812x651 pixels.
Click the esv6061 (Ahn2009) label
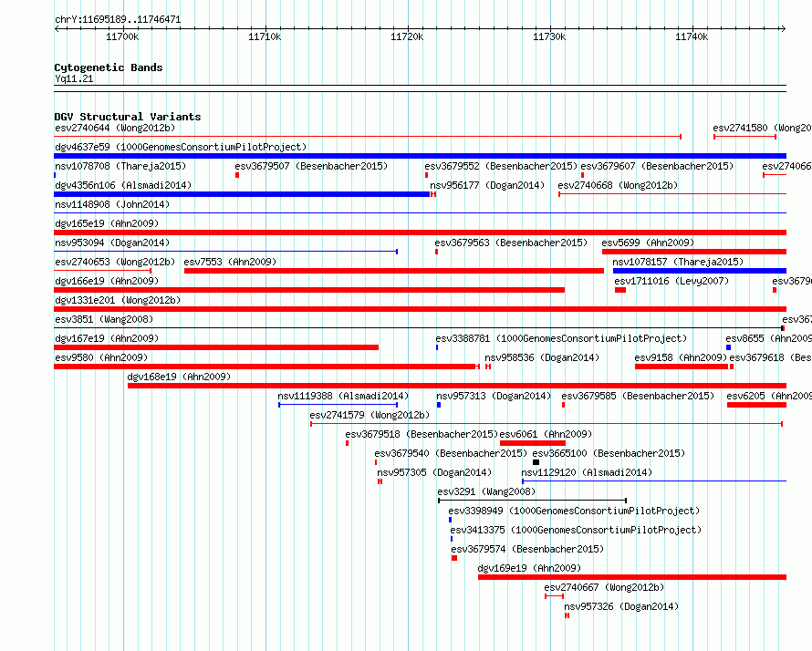pos(546,434)
